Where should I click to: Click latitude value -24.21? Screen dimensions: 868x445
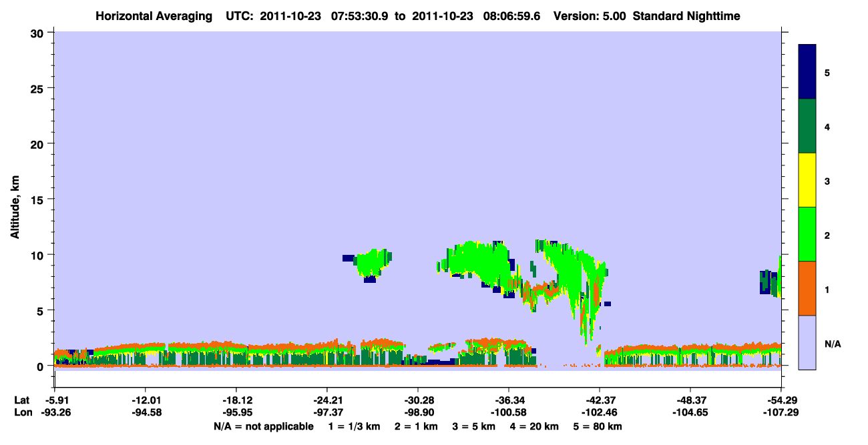(327, 400)
